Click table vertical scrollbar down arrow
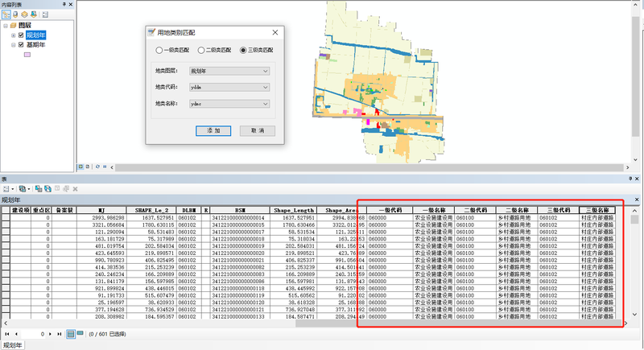This screenshot has height=350, width=644. (634, 315)
